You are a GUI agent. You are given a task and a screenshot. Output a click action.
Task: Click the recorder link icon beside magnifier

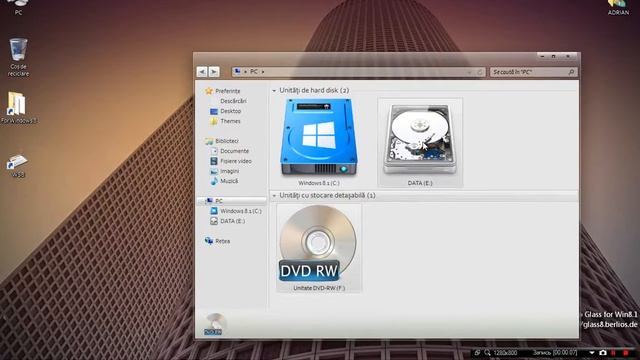[477, 353]
